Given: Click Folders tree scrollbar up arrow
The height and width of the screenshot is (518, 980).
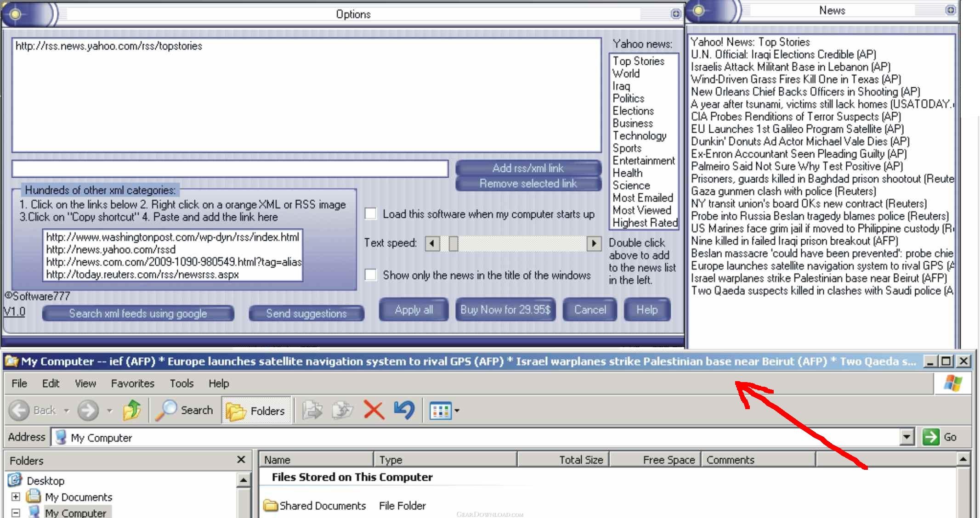Looking at the screenshot, I should pos(244,480).
